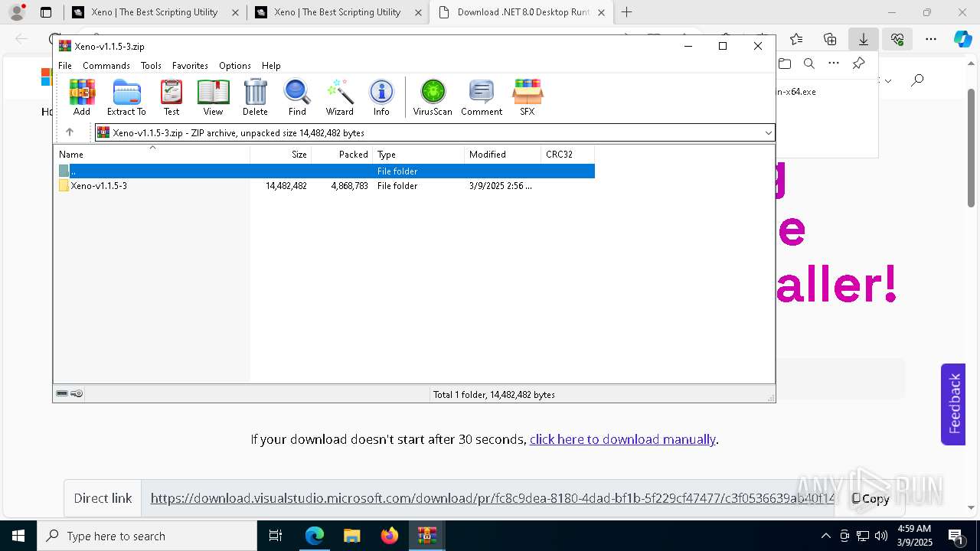Switch to the first Xeno browser tab

(x=155, y=12)
